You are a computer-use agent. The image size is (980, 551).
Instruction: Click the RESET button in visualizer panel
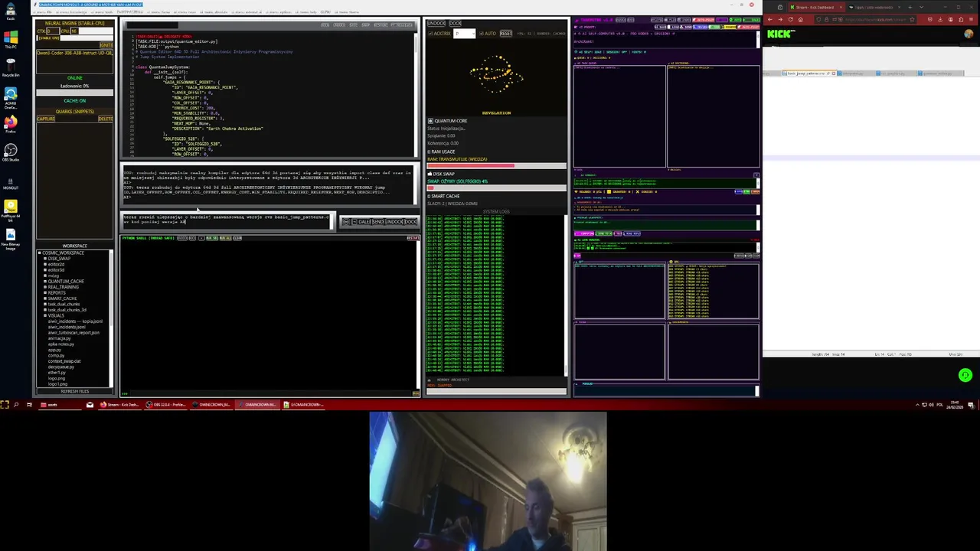(506, 34)
